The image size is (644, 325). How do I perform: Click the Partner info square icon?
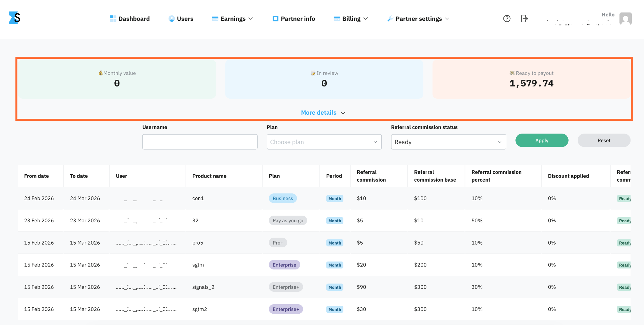[x=275, y=19]
